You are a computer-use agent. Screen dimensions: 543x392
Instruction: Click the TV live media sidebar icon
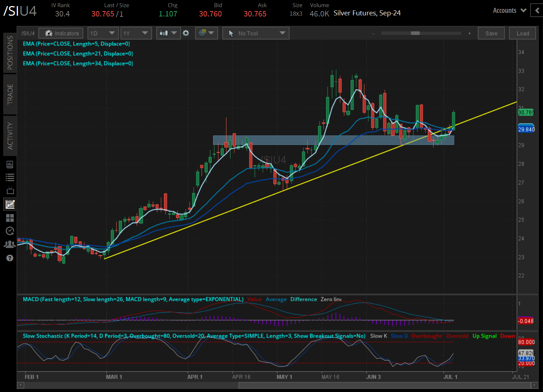point(10,190)
